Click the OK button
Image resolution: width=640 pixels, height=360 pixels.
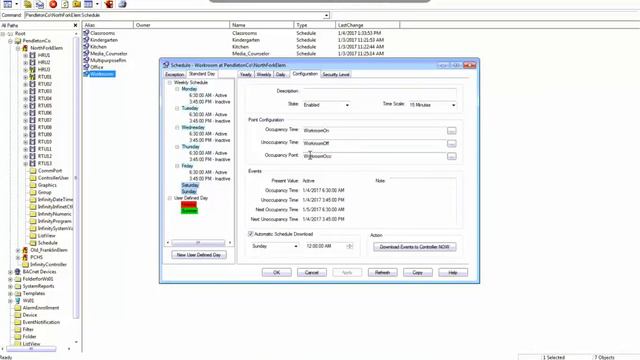pyautogui.click(x=277, y=272)
